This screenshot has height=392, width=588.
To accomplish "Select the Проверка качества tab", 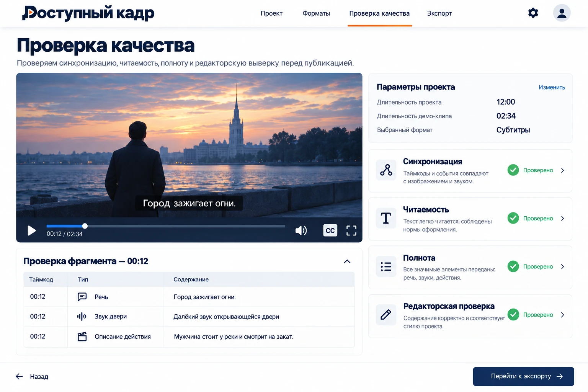I will pyautogui.click(x=379, y=13).
